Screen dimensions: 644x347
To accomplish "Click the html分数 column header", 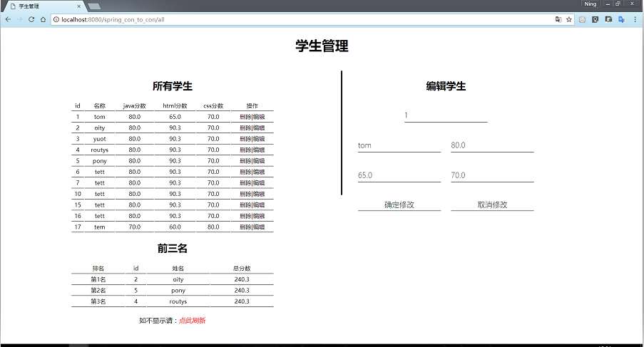I will (x=175, y=106).
